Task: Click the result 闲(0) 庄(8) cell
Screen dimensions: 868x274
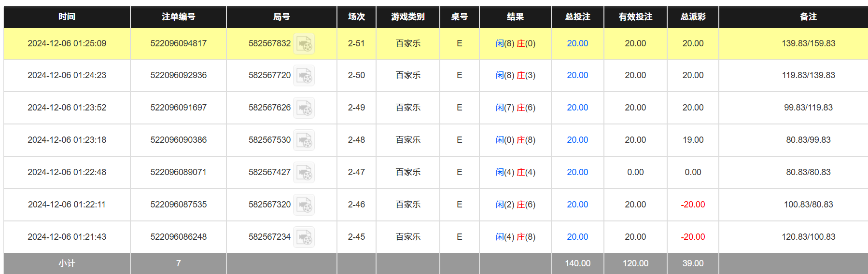Action: [515, 140]
